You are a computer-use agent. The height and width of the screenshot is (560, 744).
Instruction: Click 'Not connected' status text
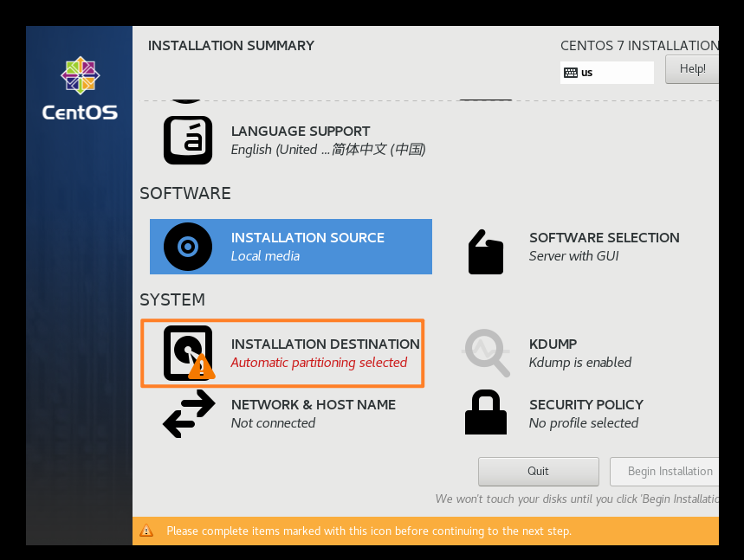273,423
